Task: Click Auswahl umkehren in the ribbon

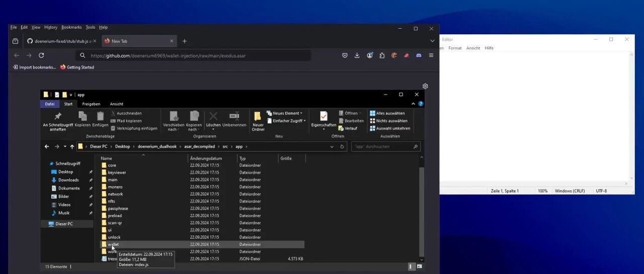Action: pos(390,128)
